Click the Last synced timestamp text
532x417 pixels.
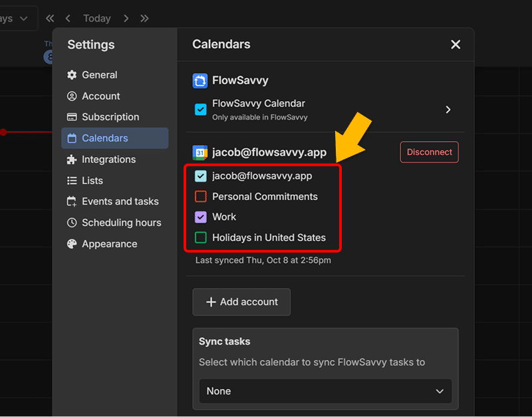coord(263,261)
